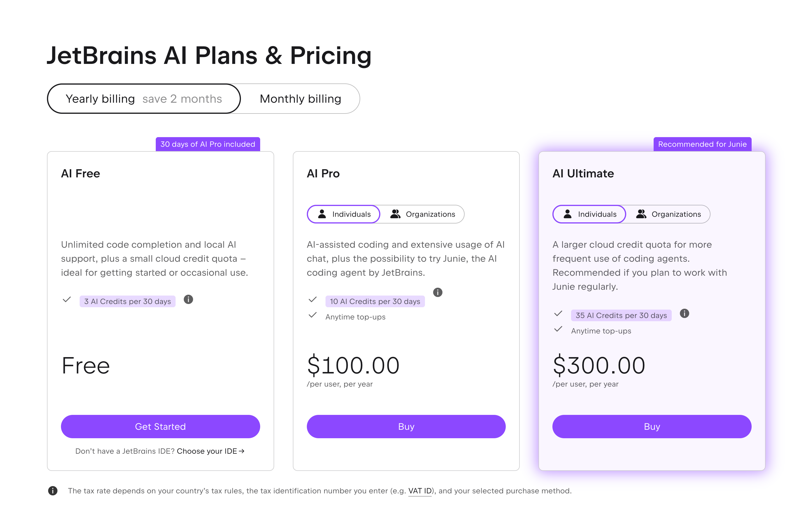Click info icon beside 10 AI Credits

pyautogui.click(x=437, y=292)
